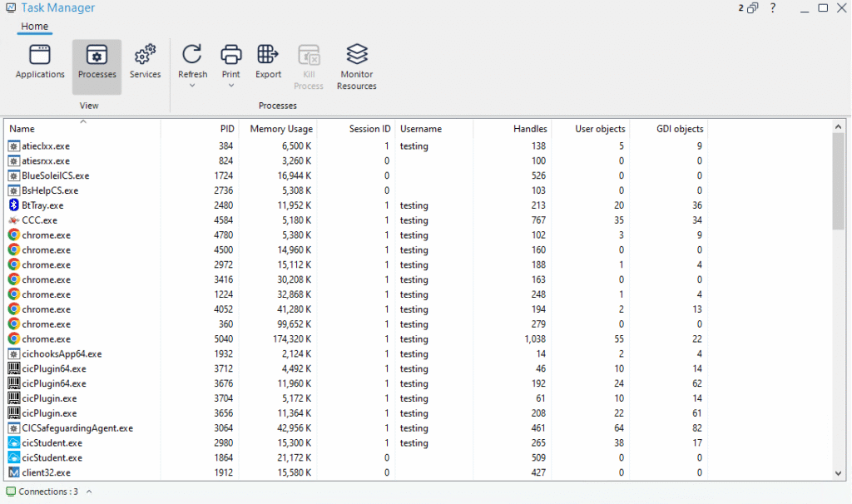Viewport: 852px width, 504px height.
Task: Open the multi-window switcher icon showing 2
Action: click(x=748, y=8)
